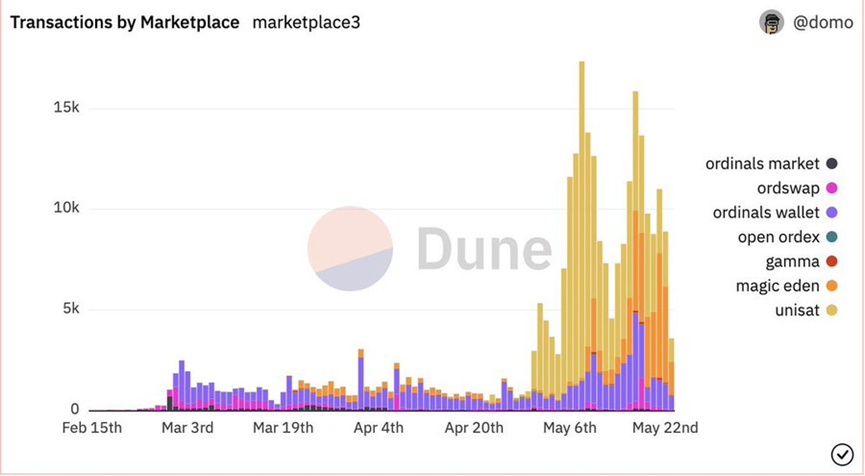The height and width of the screenshot is (476, 865).
Task: Toggle open ordex legend swatch
Action: click(x=831, y=237)
